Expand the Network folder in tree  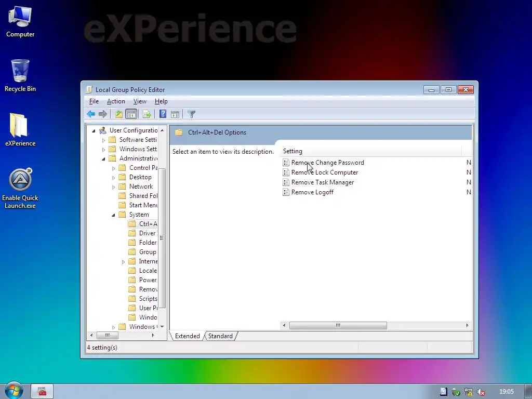(x=114, y=187)
